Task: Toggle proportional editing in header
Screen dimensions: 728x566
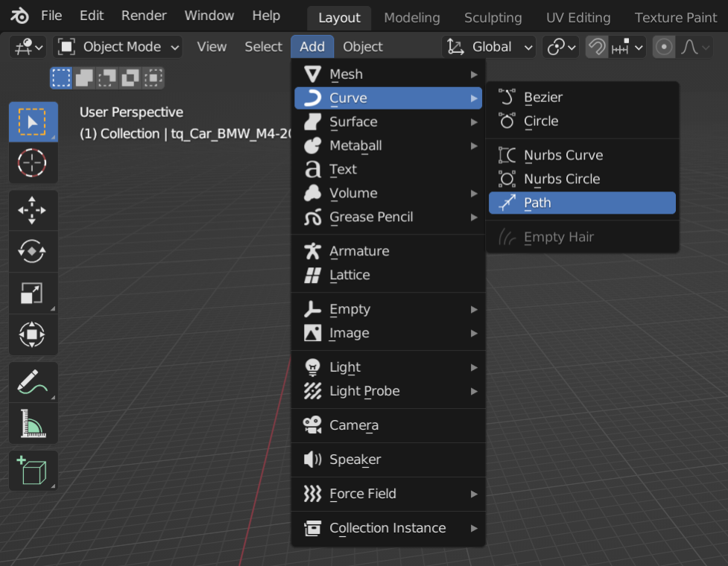Action: pos(663,47)
